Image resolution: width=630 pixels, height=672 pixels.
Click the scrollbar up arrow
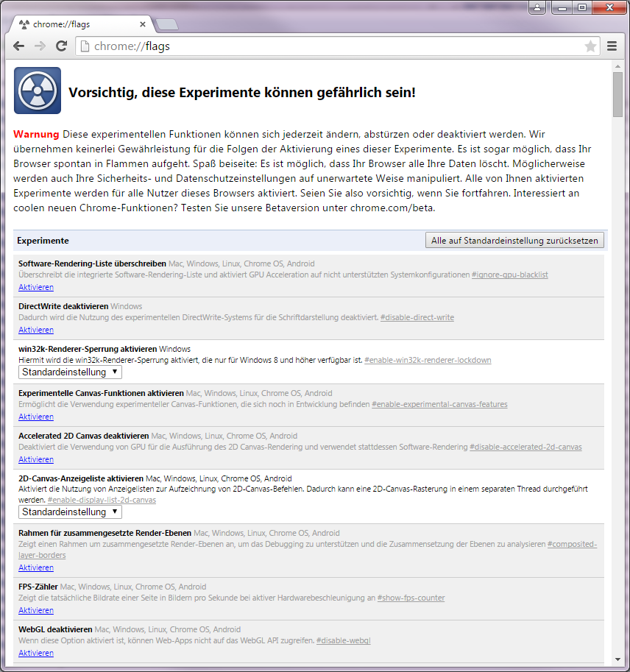coord(617,66)
